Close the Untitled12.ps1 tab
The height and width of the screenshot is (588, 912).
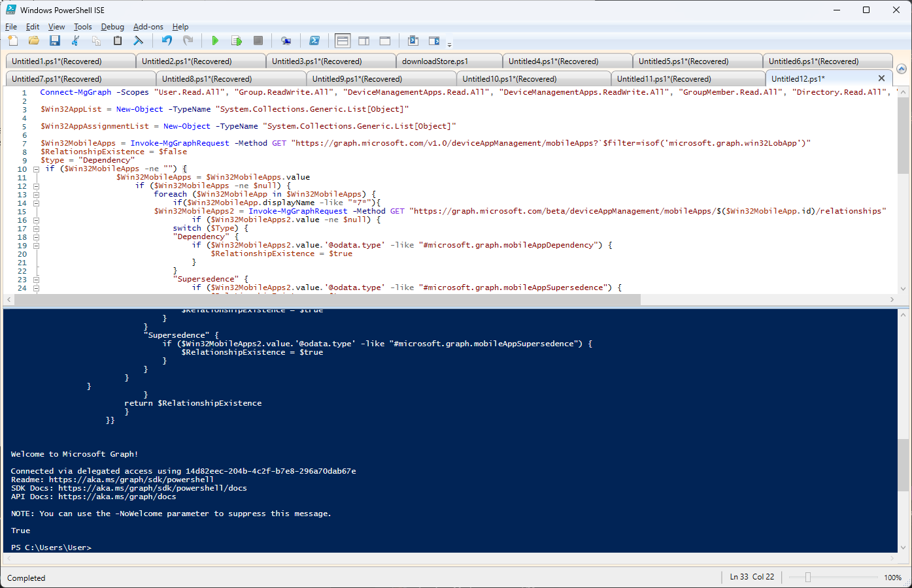881,78
